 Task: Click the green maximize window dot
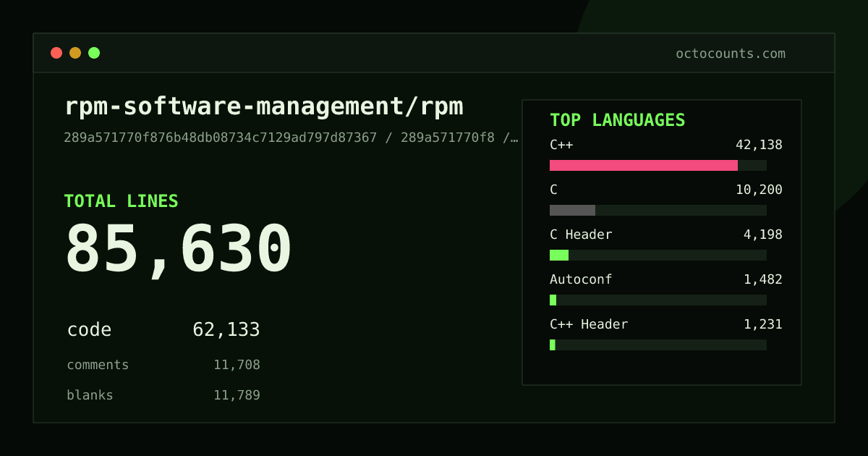click(94, 53)
